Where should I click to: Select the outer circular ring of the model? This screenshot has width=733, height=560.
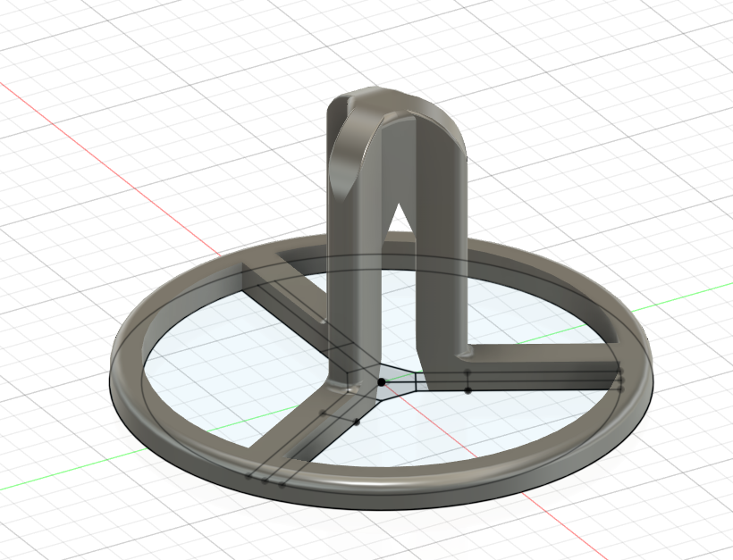[x=381, y=486]
